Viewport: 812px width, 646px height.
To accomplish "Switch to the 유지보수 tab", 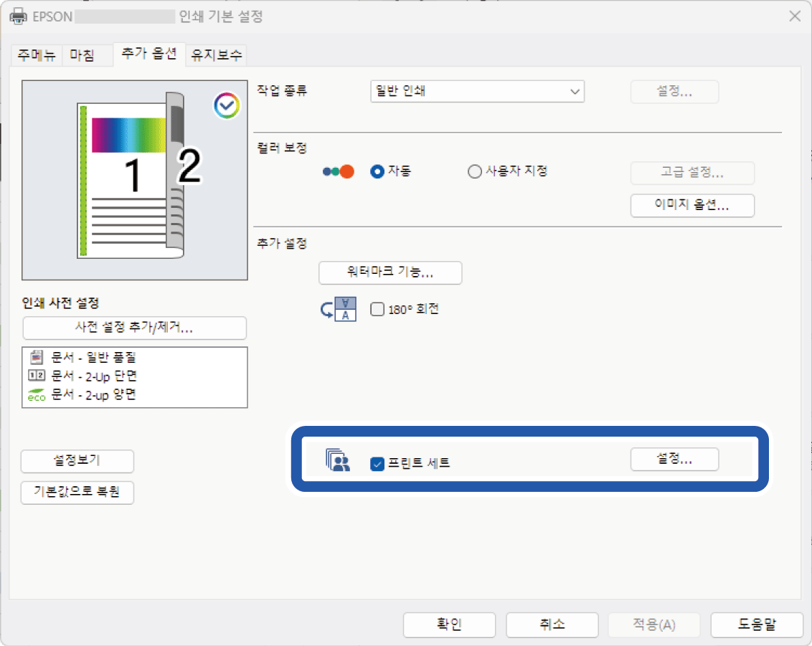I will (x=217, y=55).
